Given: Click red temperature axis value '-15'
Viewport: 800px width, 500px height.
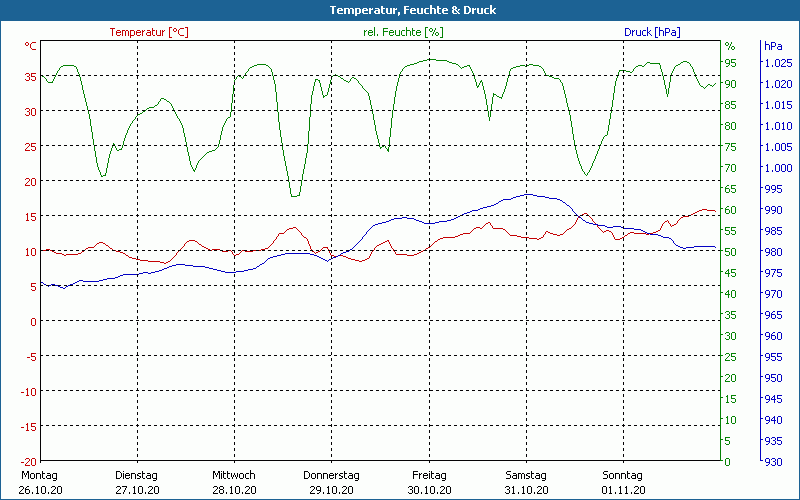Looking at the screenshot, I should 29,427.
